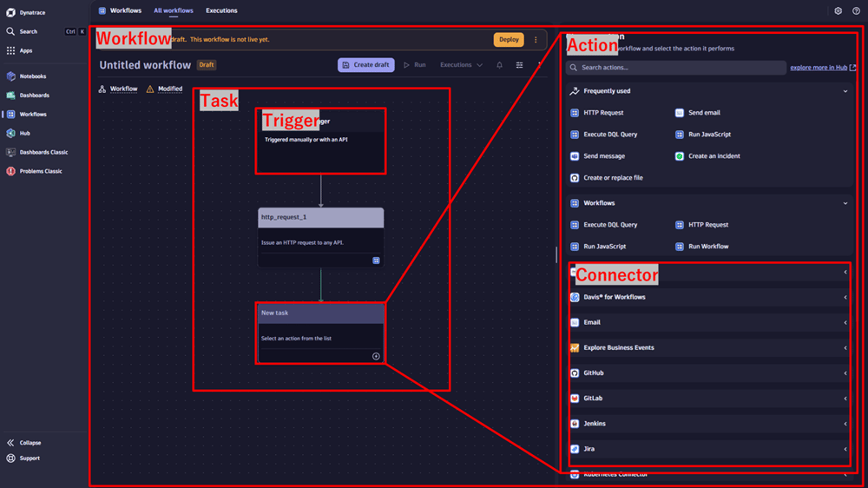This screenshot has height=488, width=868.
Task: Select the Create an incident action
Action: 713,156
